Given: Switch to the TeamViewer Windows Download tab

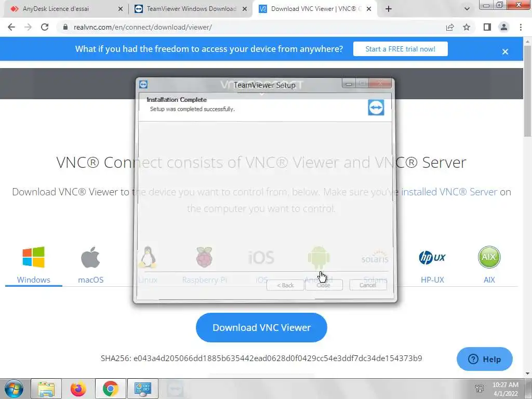Looking at the screenshot, I should (x=190, y=9).
